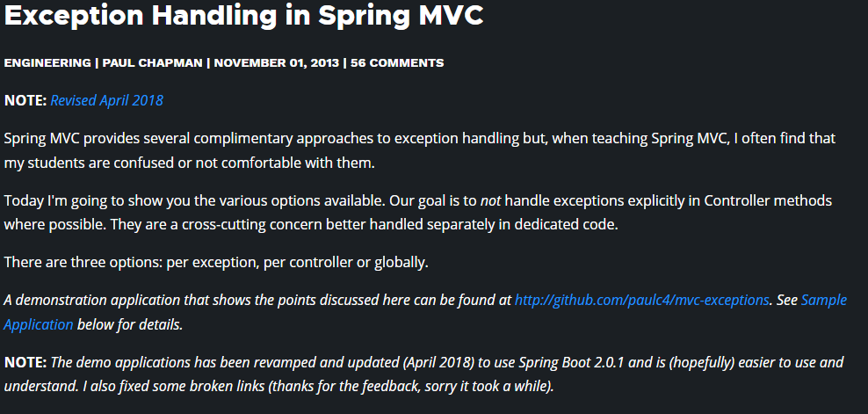Click the word 'Application' before 'below for details'

click(x=38, y=324)
